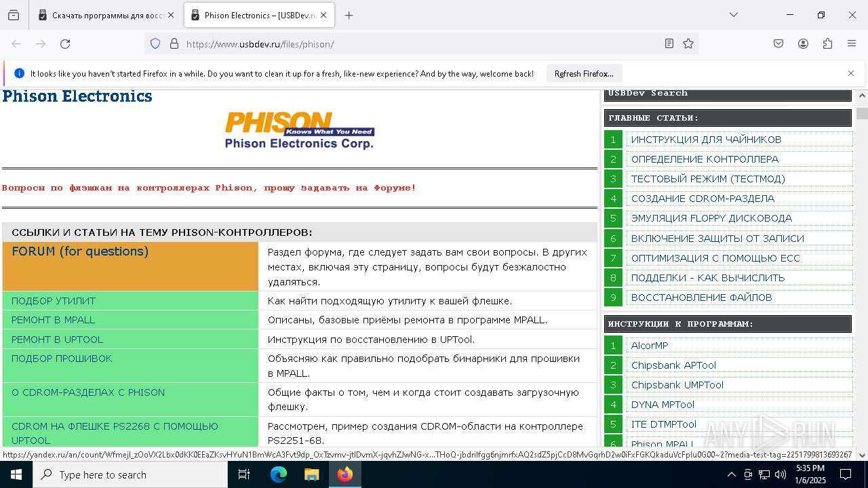Open the network tray icon

pos(764,474)
